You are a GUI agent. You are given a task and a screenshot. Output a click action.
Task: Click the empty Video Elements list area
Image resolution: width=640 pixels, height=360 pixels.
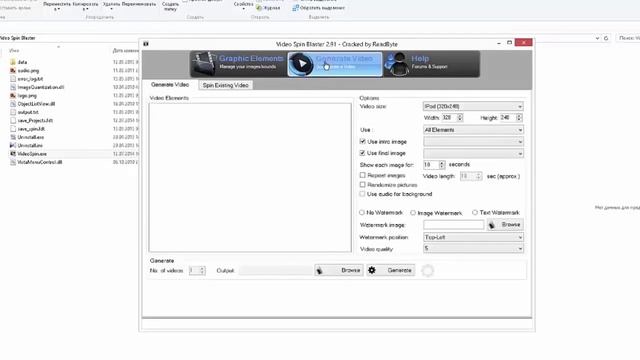[x=250, y=177]
